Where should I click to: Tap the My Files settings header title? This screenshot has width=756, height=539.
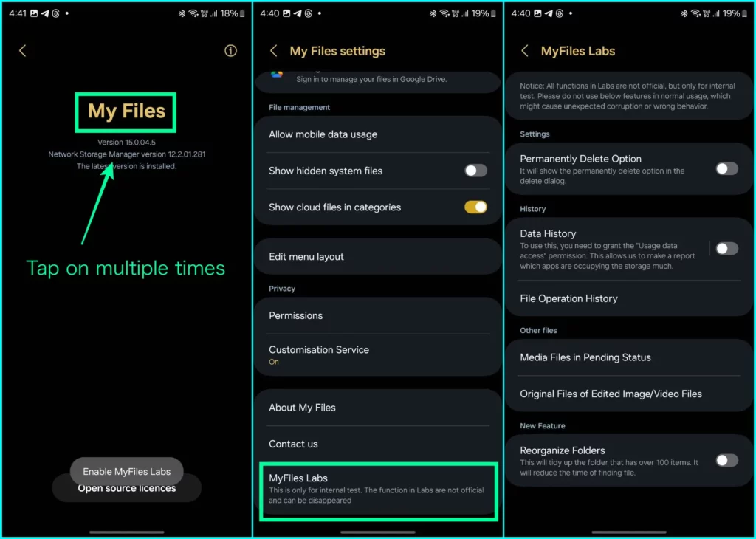[337, 51]
